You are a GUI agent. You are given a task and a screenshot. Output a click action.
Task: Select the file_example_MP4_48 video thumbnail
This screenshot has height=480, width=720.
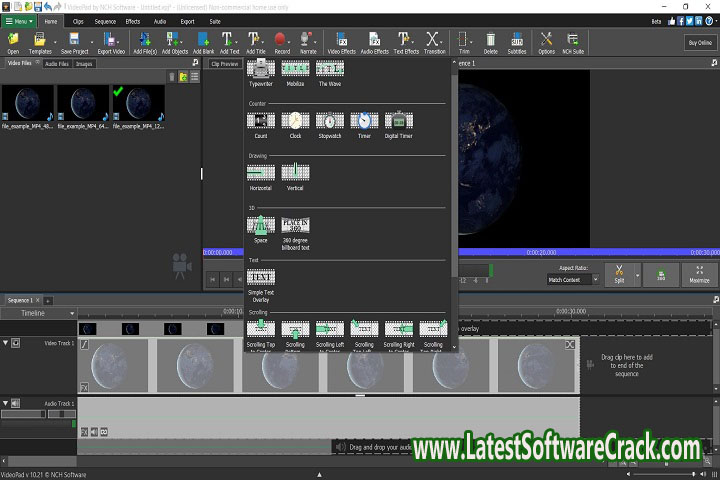pos(28,107)
